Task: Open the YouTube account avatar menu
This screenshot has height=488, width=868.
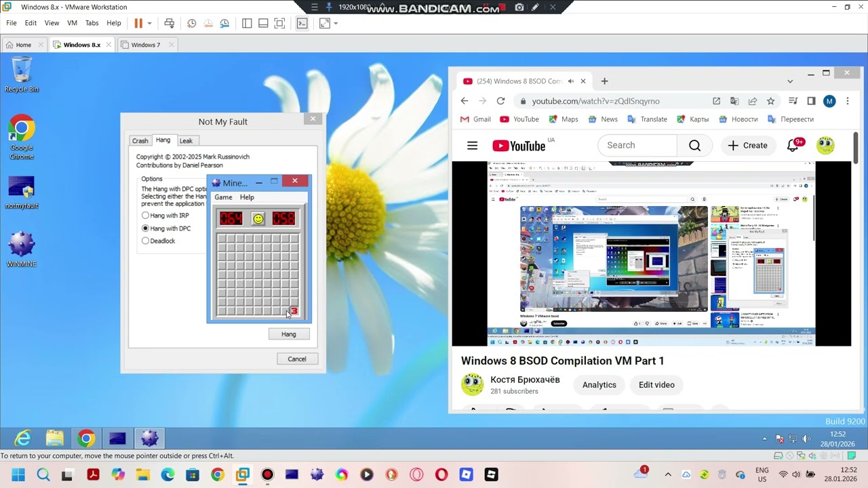Action: pos(825,145)
